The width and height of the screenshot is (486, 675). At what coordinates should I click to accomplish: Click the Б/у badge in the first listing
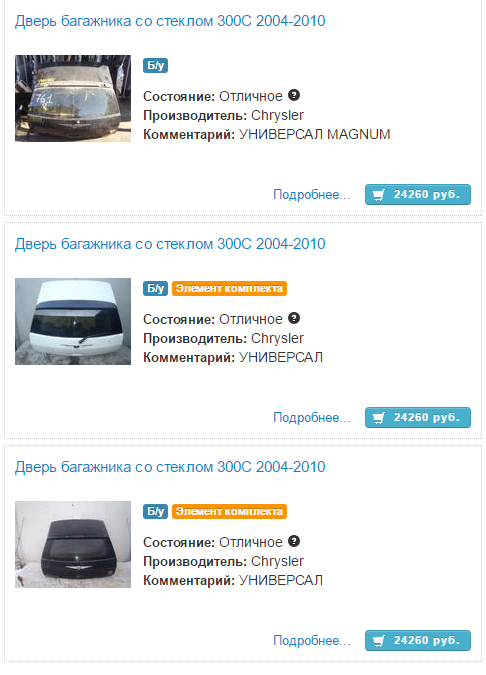155,65
